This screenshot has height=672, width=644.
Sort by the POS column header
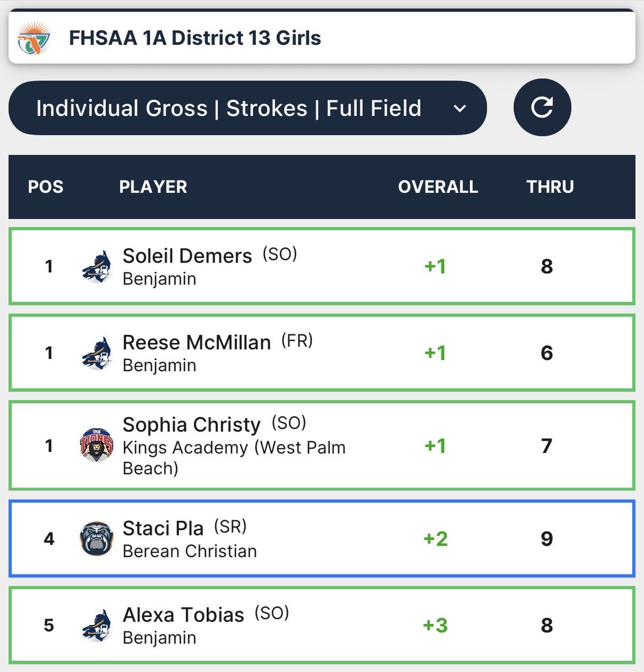[x=46, y=186]
